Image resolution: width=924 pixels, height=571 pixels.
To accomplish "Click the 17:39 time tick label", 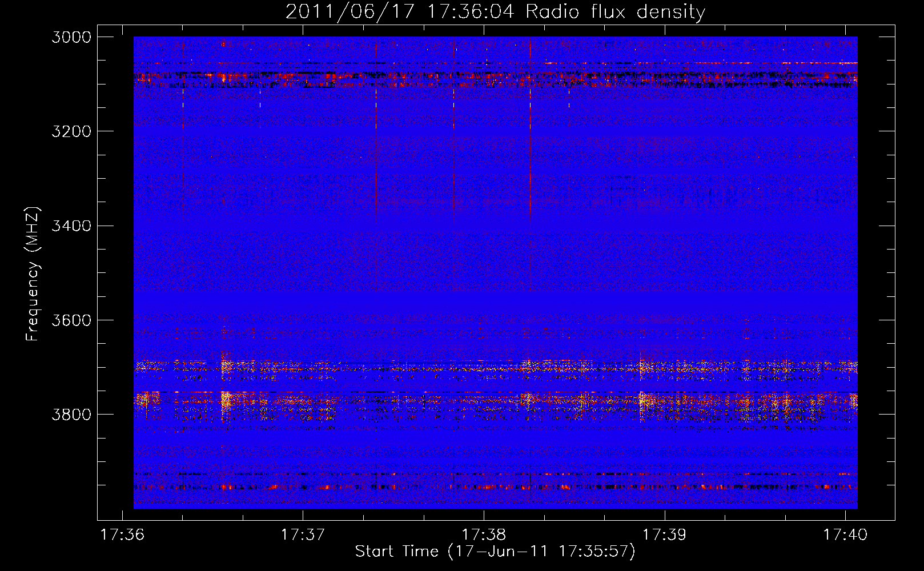I will (664, 535).
